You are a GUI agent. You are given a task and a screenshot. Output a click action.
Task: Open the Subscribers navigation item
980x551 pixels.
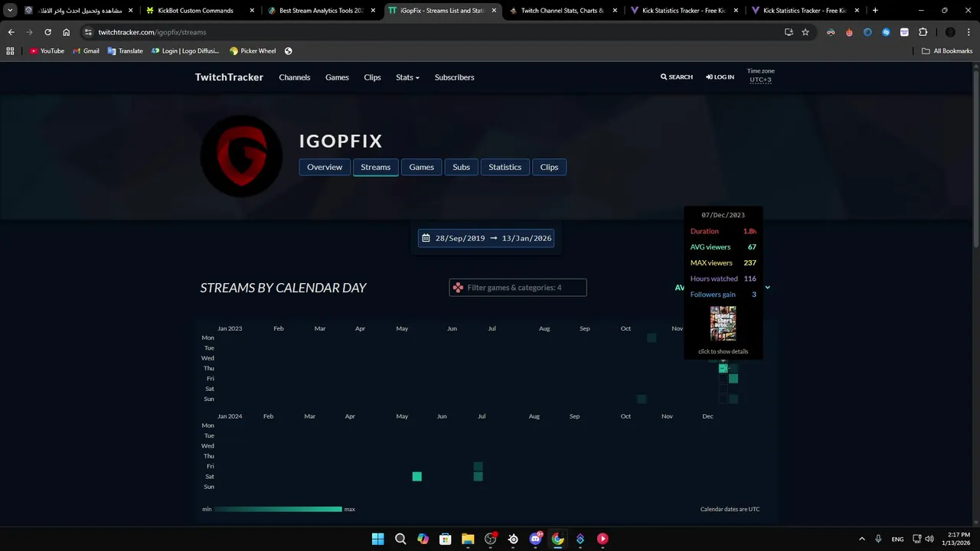(x=455, y=77)
